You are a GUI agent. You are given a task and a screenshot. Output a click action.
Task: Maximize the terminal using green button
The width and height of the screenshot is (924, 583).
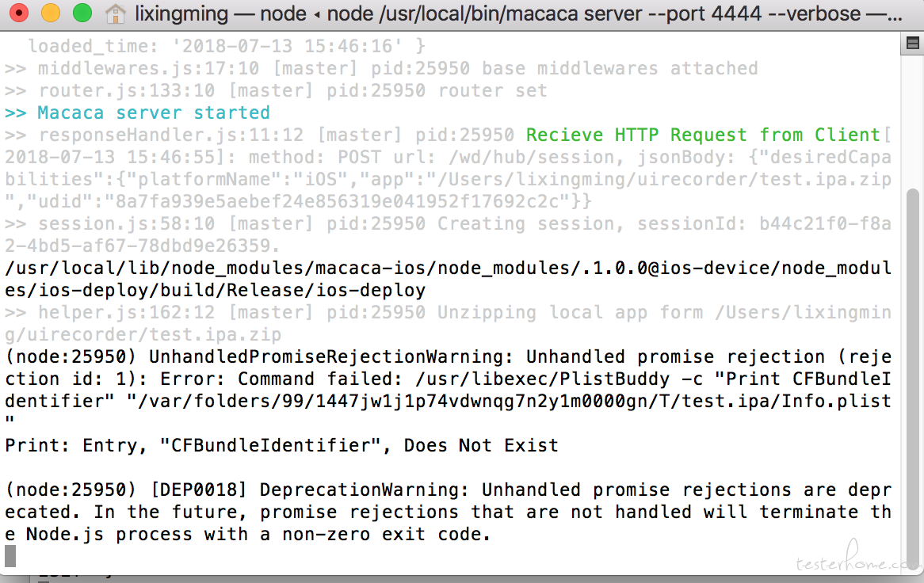click(x=82, y=13)
